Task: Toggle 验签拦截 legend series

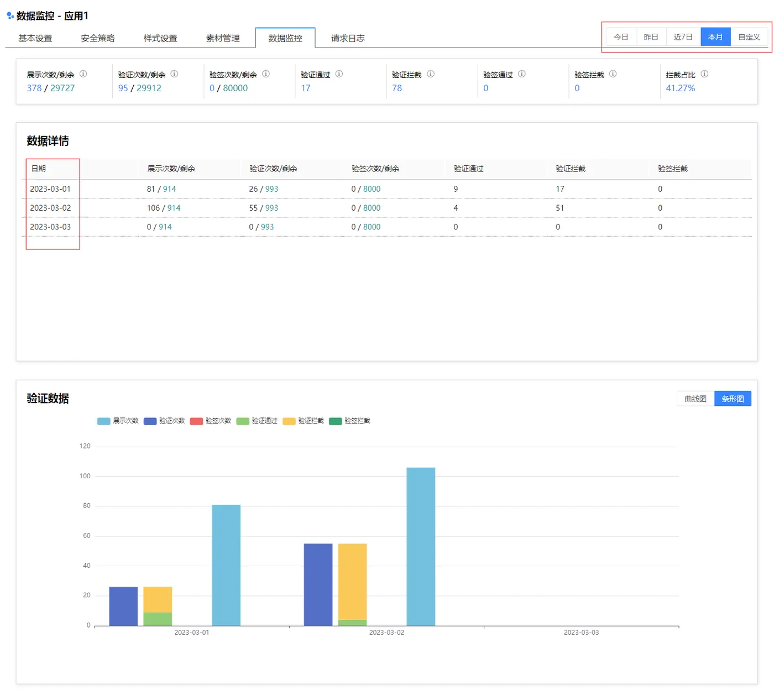Action: tap(350, 421)
